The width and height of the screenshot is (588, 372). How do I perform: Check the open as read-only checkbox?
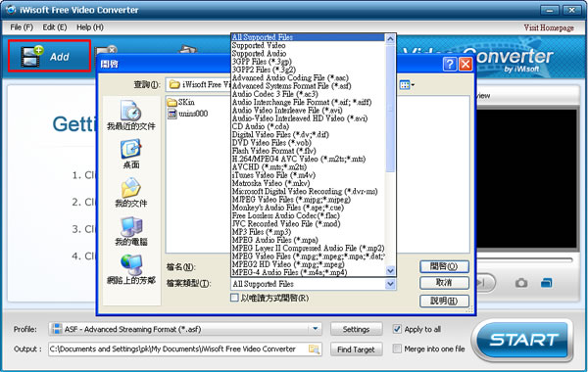click(234, 298)
